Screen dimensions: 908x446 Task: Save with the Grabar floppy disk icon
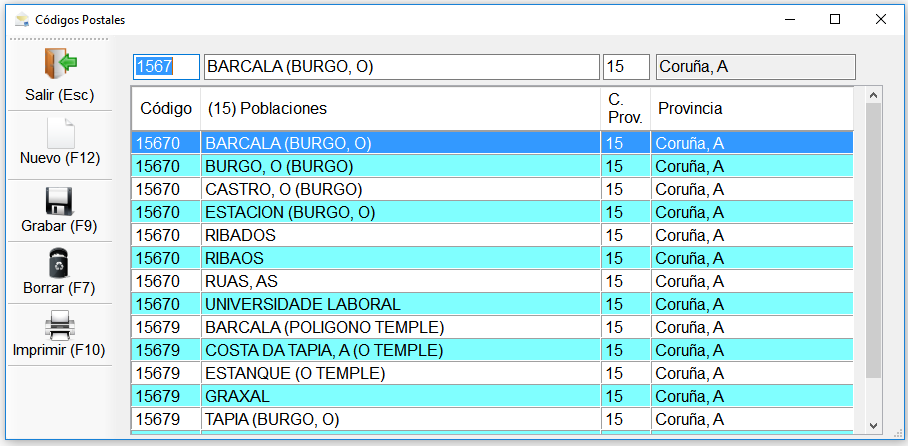click(x=60, y=202)
